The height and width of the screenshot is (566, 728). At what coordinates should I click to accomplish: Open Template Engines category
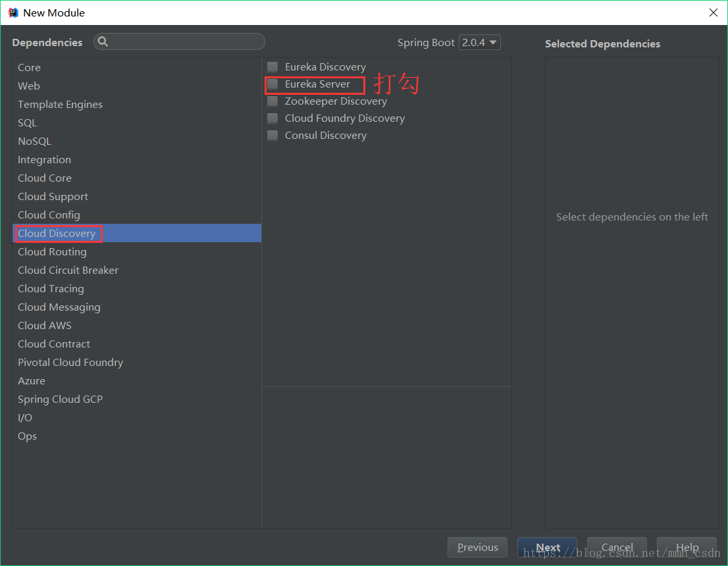click(137, 105)
